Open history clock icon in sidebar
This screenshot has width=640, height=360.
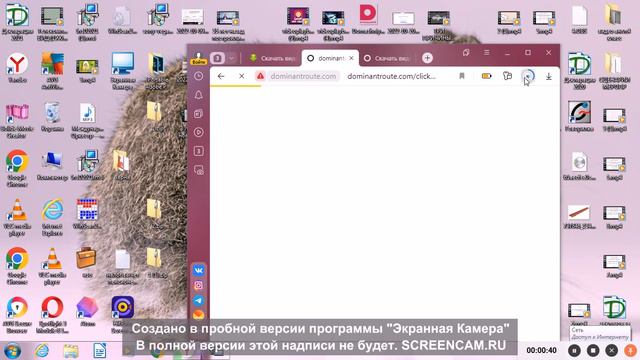(198, 76)
